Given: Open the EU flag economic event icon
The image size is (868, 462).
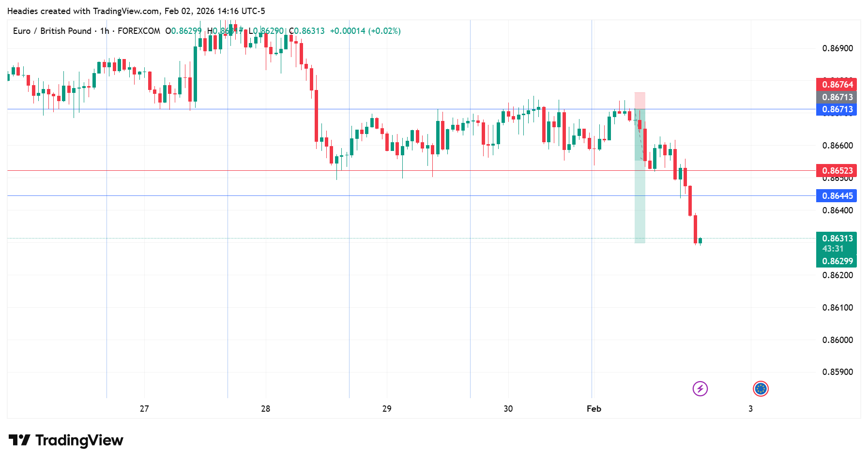Looking at the screenshot, I should coord(761,388).
